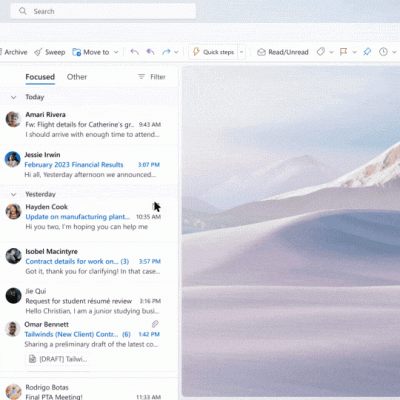400x400 pixels.
Task: Click the Reply arrow icon
Action: click(134, 52)
